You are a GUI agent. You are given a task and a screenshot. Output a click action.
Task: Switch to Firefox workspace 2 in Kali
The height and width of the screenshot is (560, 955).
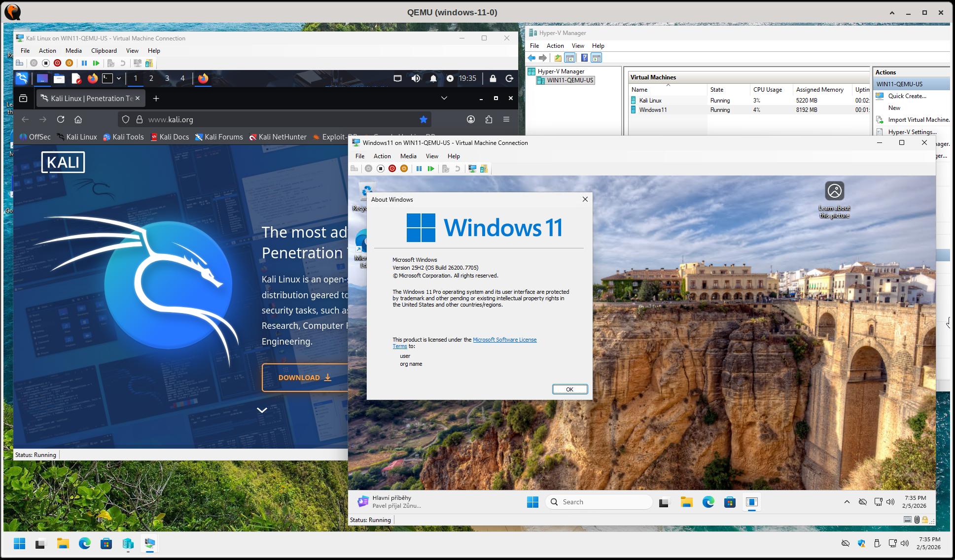click(x=151, y=78)
